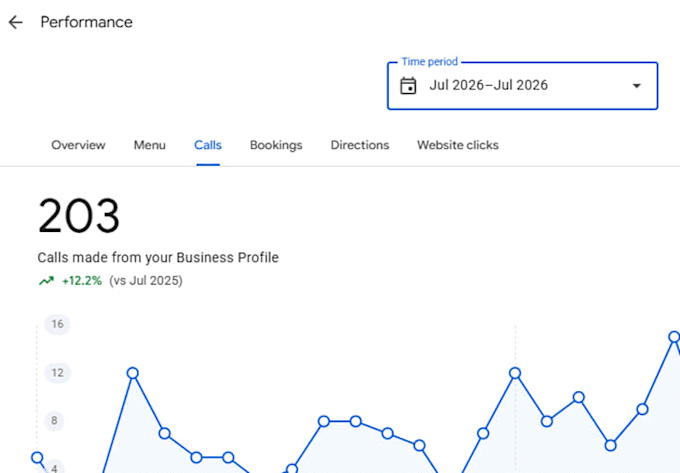Expand the Time period dropdown arrow
Image resolution: width=680 pixels, height=473 pixels.
pos(636,86)
